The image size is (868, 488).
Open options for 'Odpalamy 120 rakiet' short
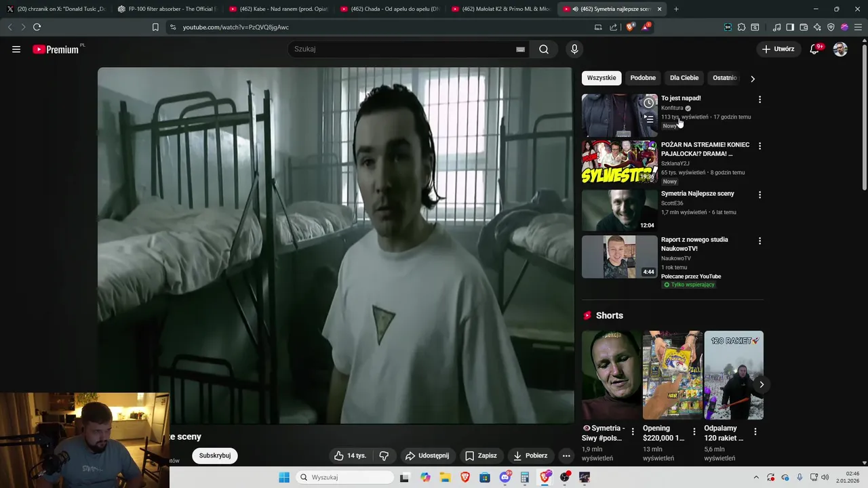[x=755, y=431]
